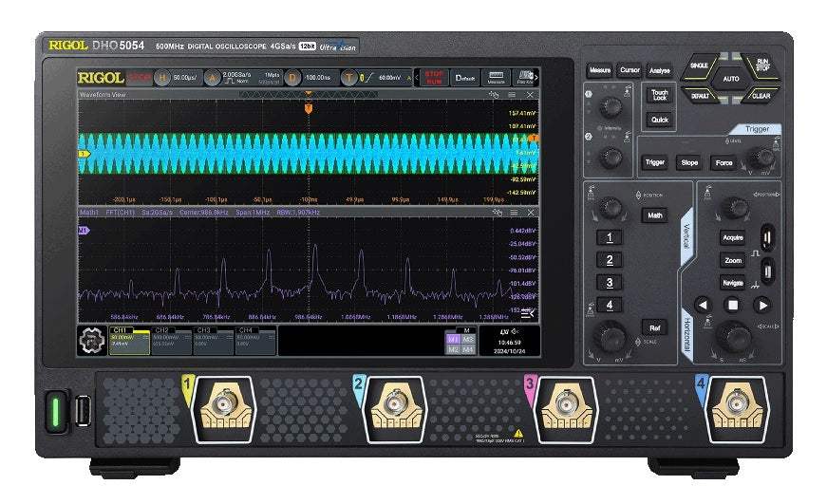
Task: Tap the touch gesture icon in Waveform View
Action: (x=494, y=95)
